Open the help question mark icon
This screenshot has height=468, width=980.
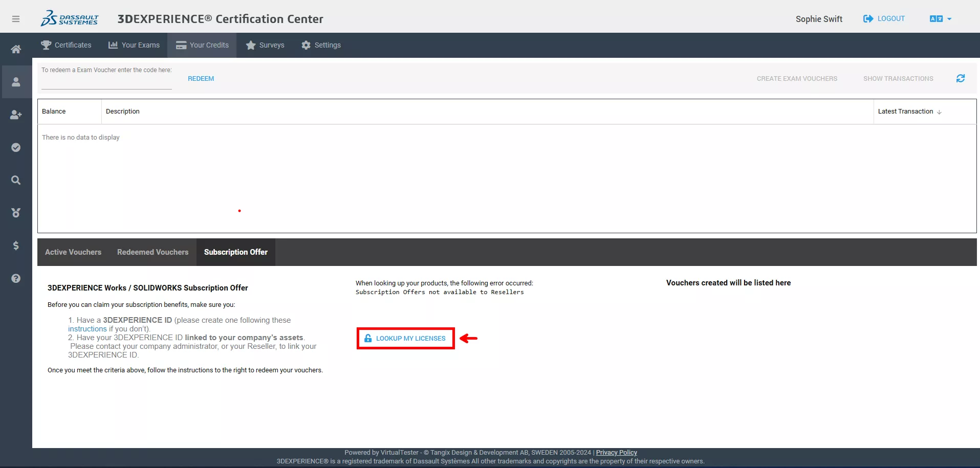16,278
